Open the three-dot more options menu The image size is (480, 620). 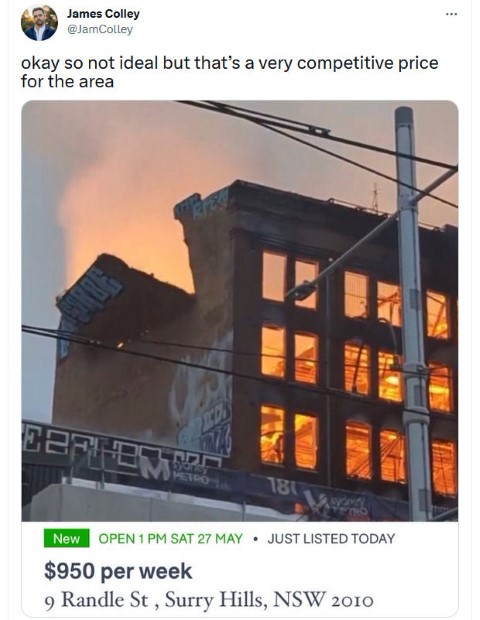coord(451,14)
